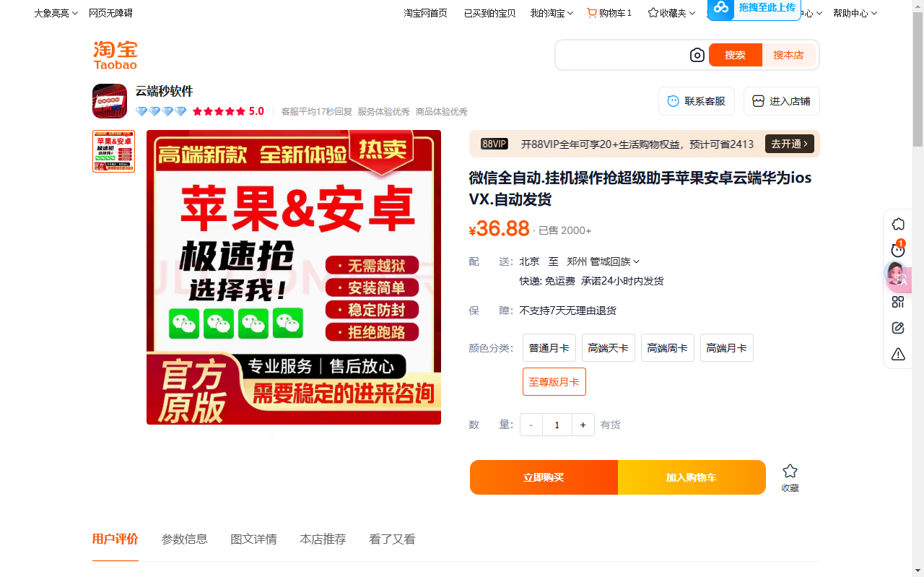924x577 pixels.
Task: Click the customer service smiley icon
Action: click(674, 101)
